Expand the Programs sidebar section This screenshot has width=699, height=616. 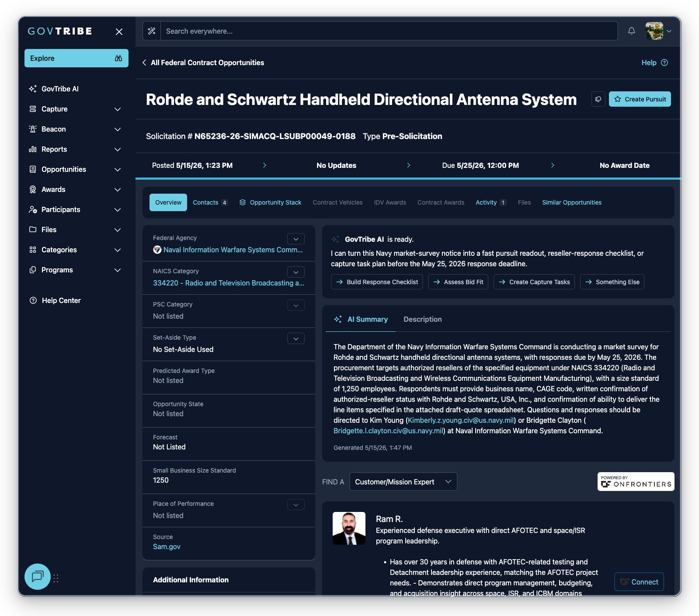(118, 270)
